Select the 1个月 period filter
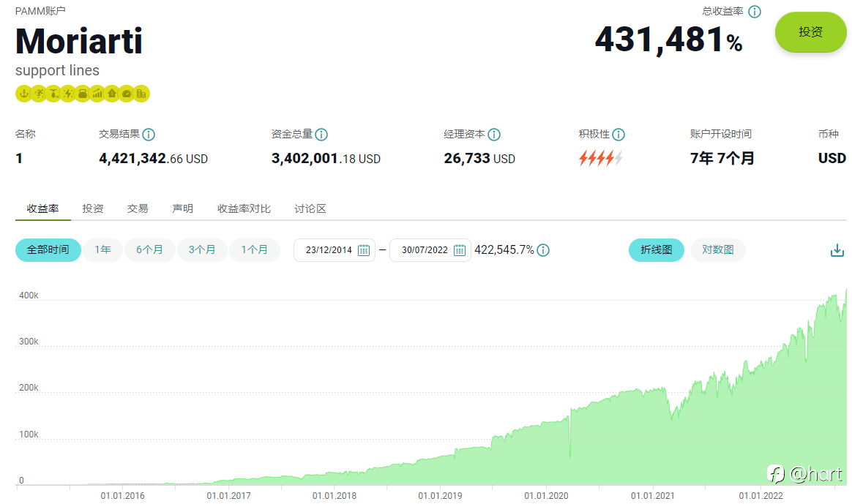The width and height of the screenshot is (852, 504). (x=254, y=250)
